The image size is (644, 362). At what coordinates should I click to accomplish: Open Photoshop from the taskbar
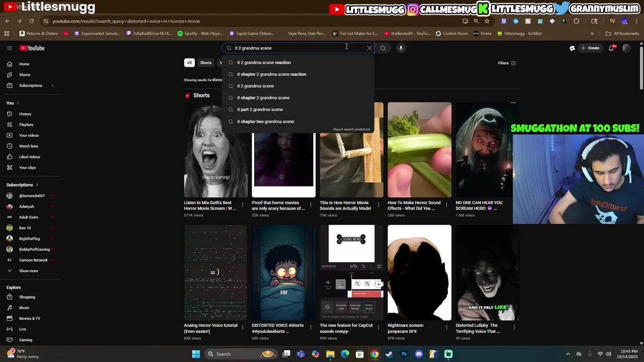pyautogui.click(x=404, y=354)
